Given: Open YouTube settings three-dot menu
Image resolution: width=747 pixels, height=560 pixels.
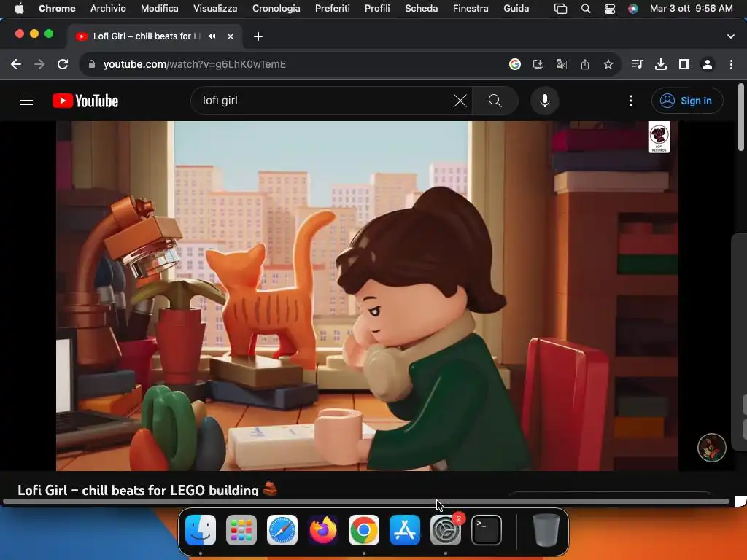Looking at the screenshot, I should (x=631, y=101).
